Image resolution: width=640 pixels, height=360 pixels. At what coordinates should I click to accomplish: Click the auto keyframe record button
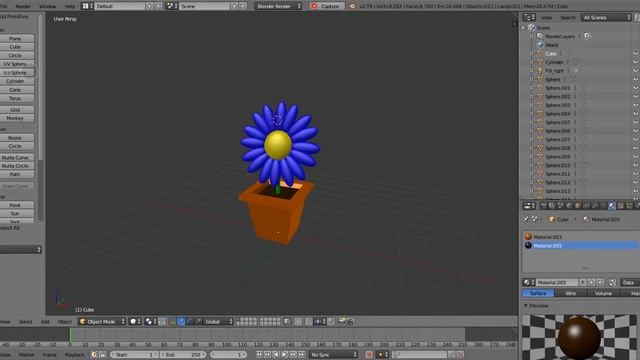pyautogui.click(x=369, y=355)
